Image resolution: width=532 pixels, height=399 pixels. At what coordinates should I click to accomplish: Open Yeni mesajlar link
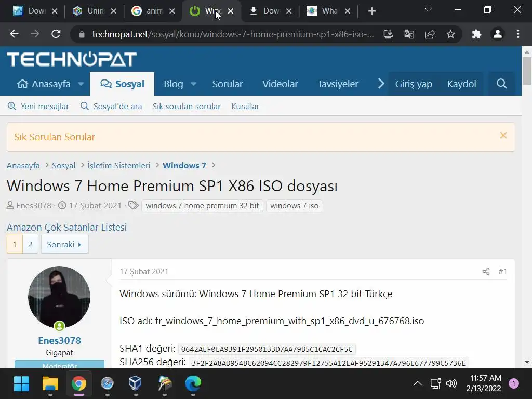coord(38,106)
